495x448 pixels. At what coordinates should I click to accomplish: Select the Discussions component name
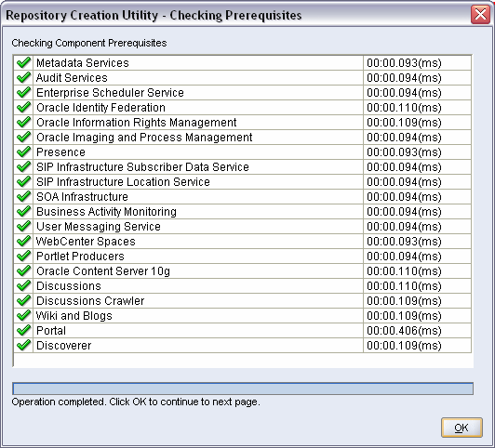coord(69,286)
